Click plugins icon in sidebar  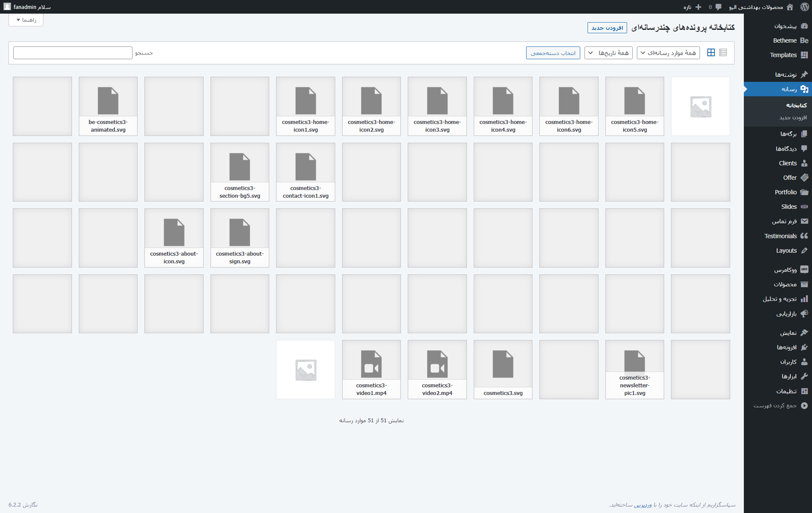tap(804, 347)
